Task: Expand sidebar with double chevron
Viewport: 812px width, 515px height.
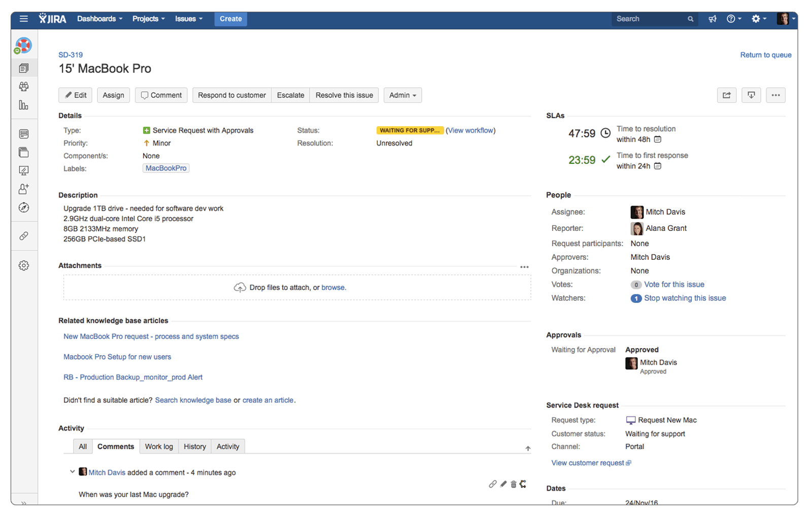Action: pyautogui.click(x=23, y=503)
